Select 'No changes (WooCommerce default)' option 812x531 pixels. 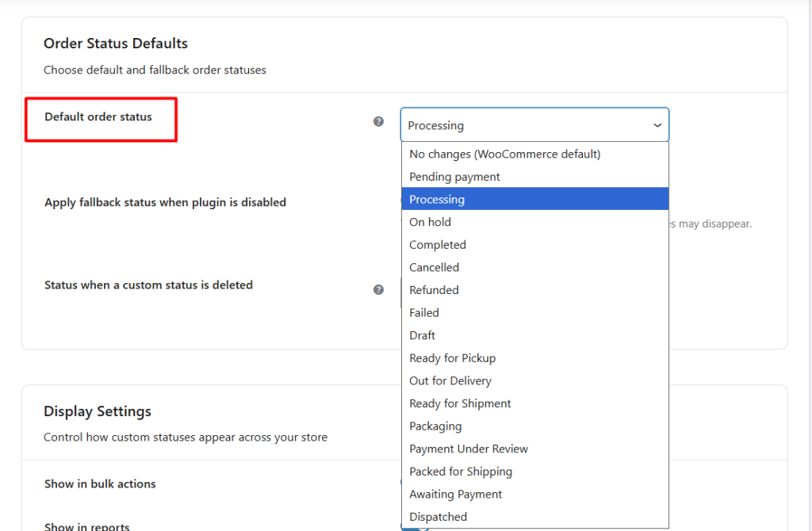(504, 154)
